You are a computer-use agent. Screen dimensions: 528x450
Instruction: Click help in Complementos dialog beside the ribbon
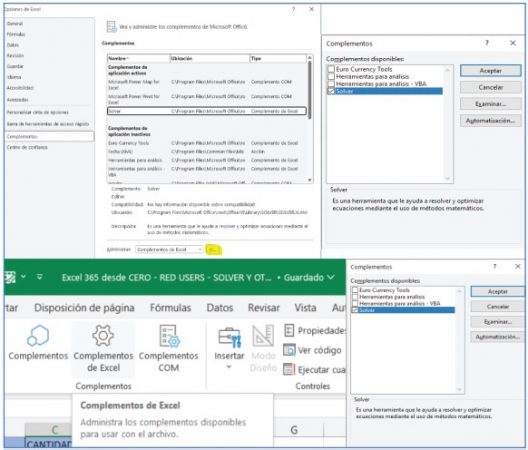point(495,266)
